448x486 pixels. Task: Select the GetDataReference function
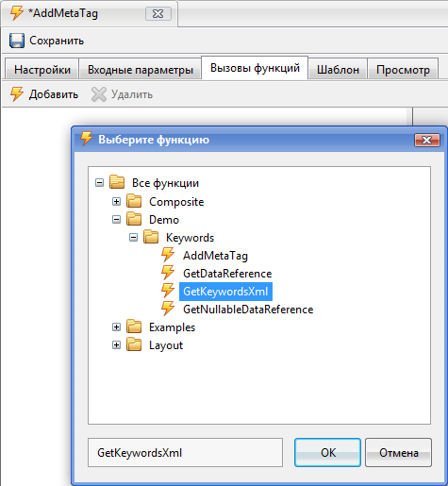coord(227,274)
